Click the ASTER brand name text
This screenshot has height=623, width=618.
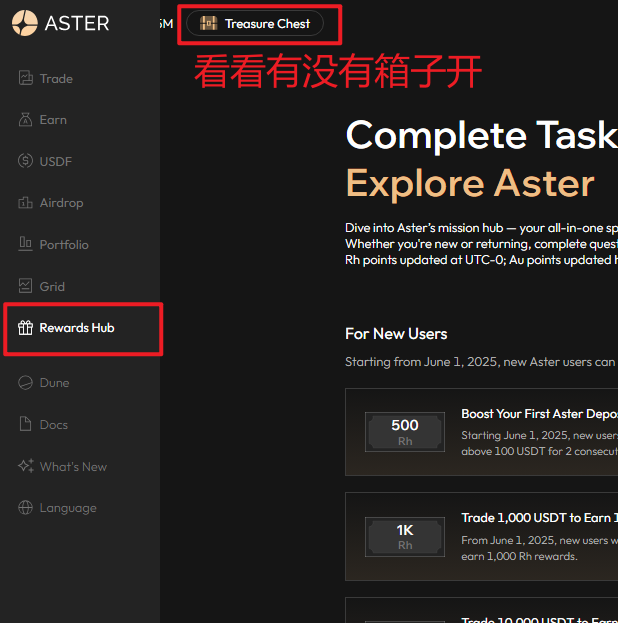click(77, 23)
